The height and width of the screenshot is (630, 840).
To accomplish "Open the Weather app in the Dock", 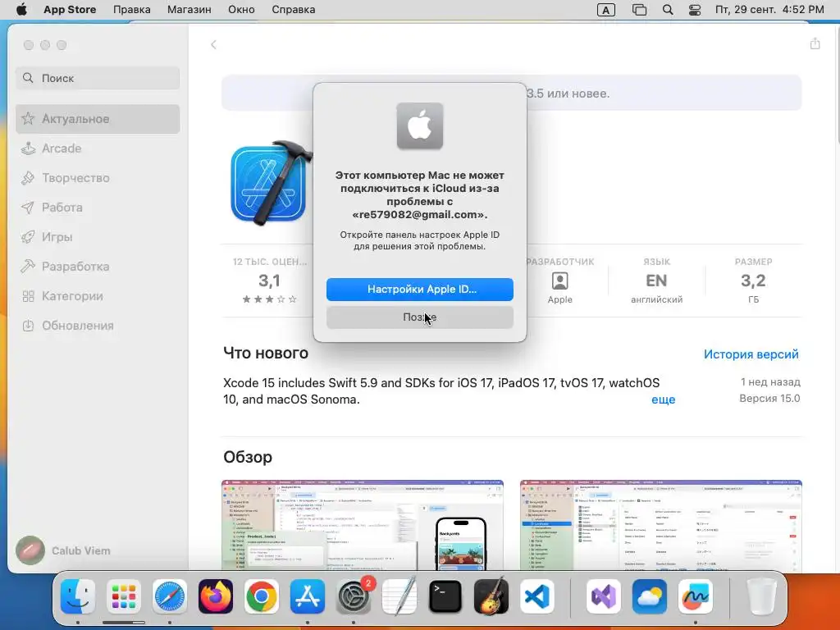I will 650,596.
